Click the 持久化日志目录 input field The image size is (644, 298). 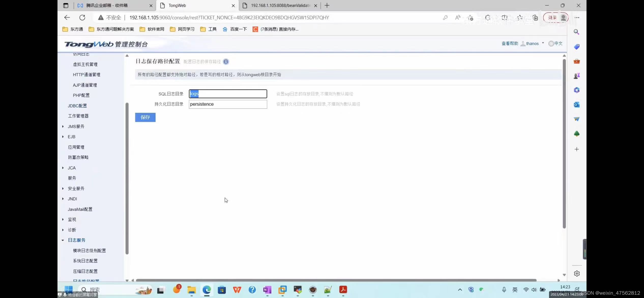coord(228,104)
